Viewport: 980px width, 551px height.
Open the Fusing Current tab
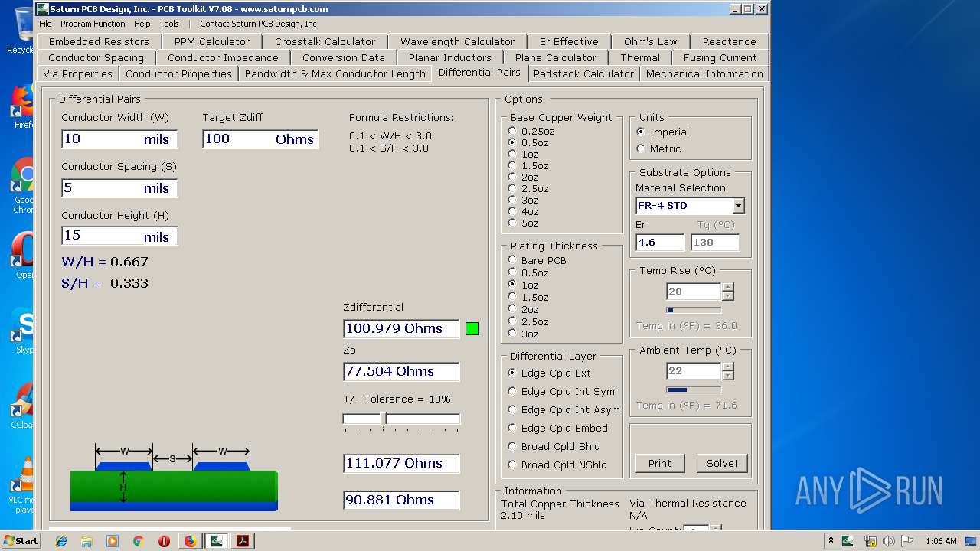tap(720, 57)
